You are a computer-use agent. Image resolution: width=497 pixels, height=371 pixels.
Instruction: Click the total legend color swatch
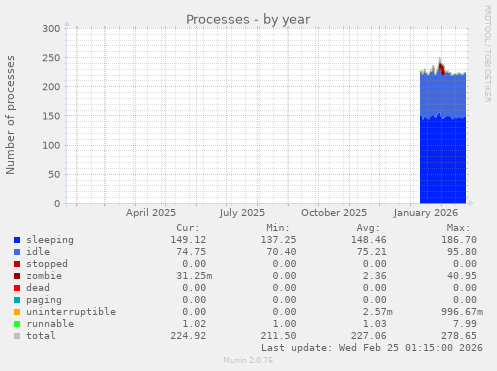tap(17, 336)
